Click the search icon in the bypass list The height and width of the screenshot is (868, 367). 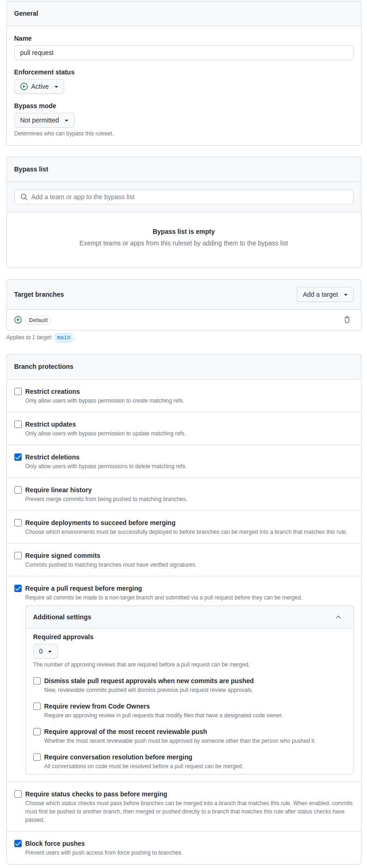[24, 197]
